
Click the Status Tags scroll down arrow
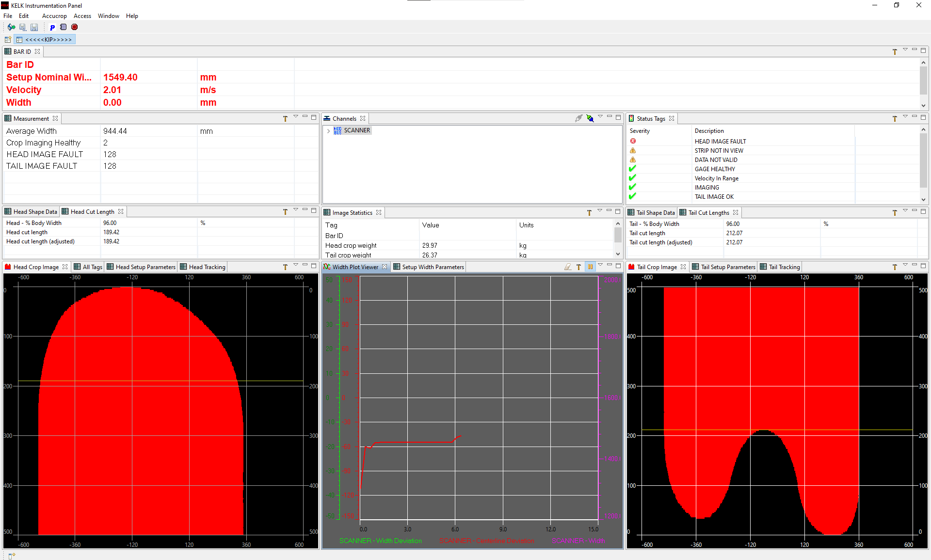(923, 199)
